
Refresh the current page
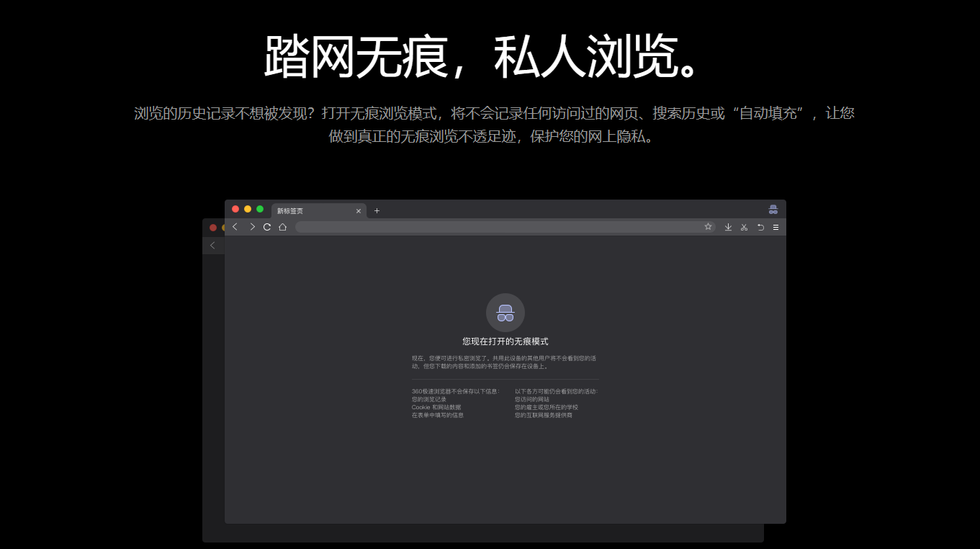[x=266, y=226]
